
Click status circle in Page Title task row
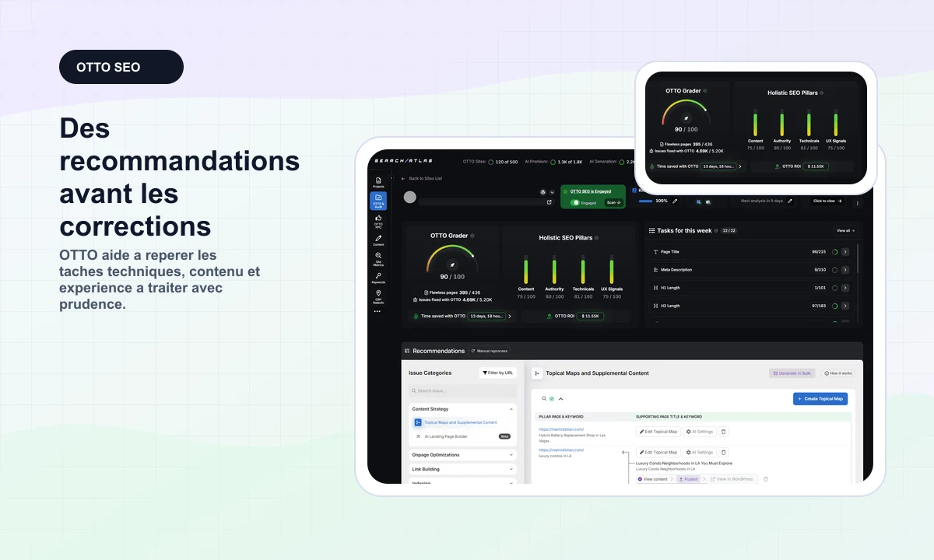834,252
